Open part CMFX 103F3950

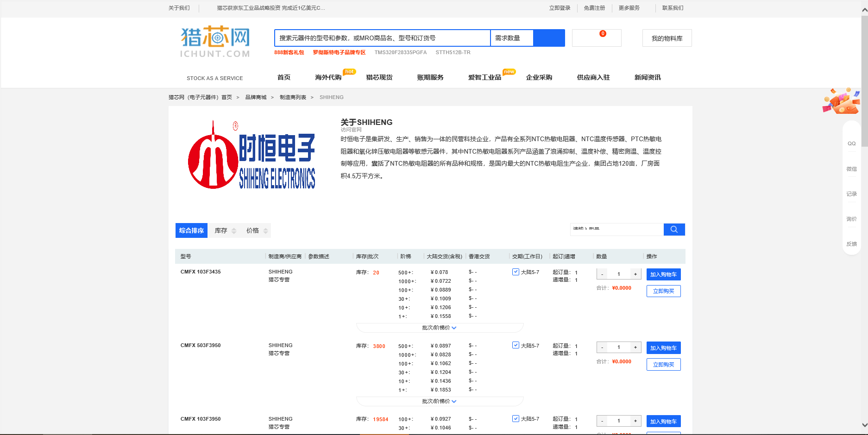point(201,419)
